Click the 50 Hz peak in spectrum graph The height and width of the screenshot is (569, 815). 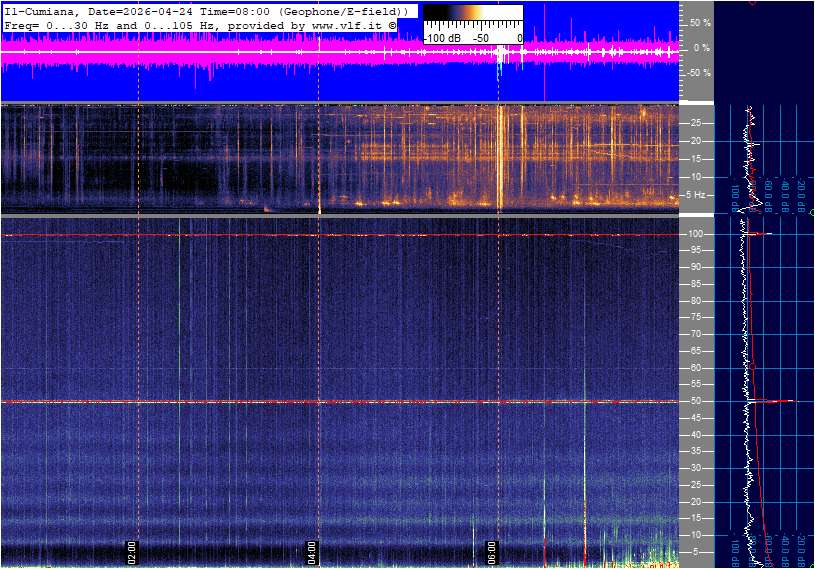(x=785, y=402)
